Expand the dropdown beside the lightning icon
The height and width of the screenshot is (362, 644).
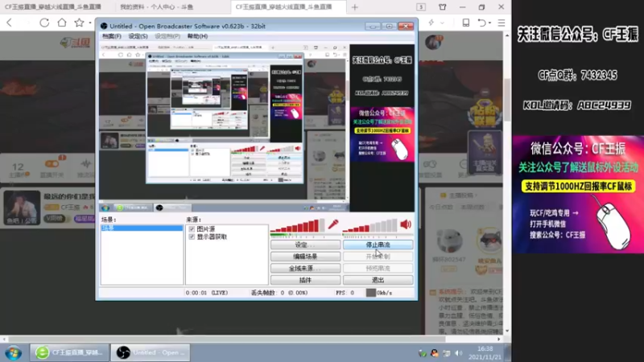click(x=442, y=23)
